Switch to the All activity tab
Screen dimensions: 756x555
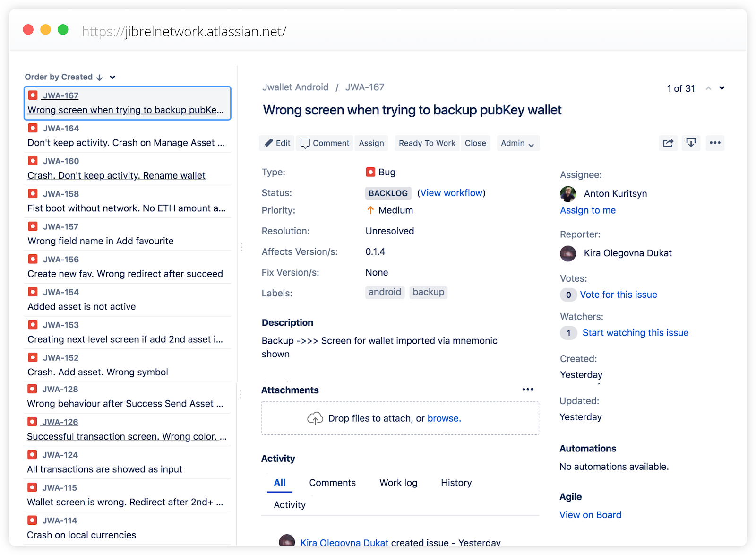pos(280,483)
